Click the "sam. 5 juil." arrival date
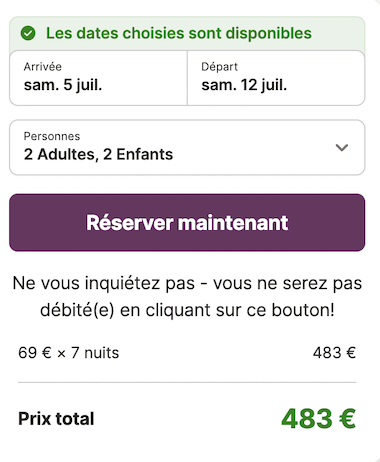Viewport: 380px width, 462px height. [x=63, y=85]
